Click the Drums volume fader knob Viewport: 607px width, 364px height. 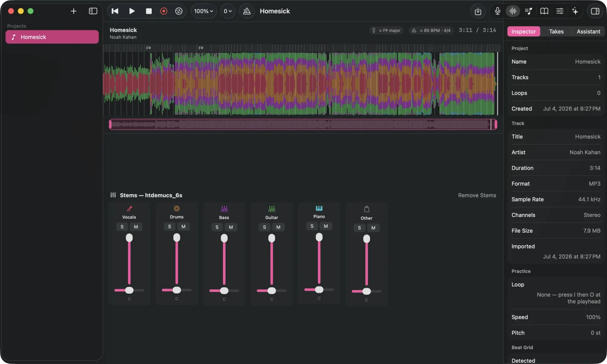tap(177, 238)
